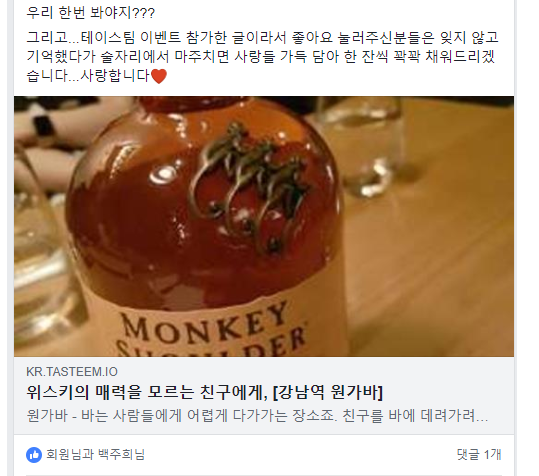
Task: Click the metal monkey emblem on bottle
Action: (249, 186)
